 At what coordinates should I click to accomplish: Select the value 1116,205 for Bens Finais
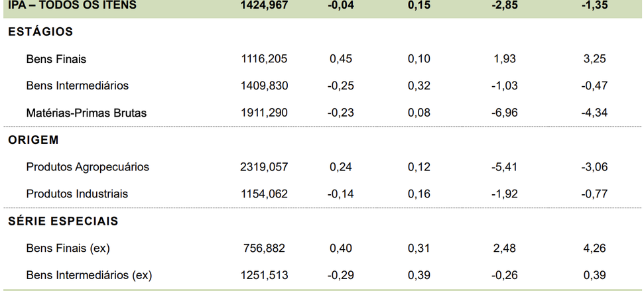pyautogui.click(x=264, y=59)
